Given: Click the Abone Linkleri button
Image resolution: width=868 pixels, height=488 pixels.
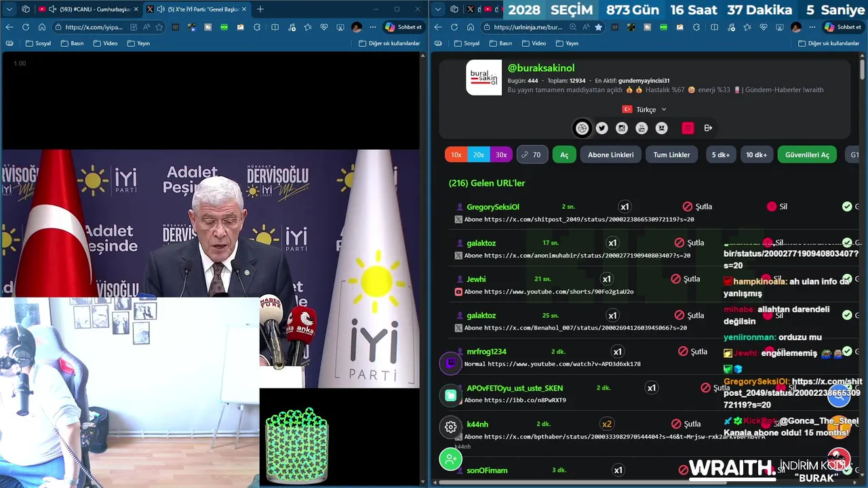Looking at the screenshot, I should (610, 155).
